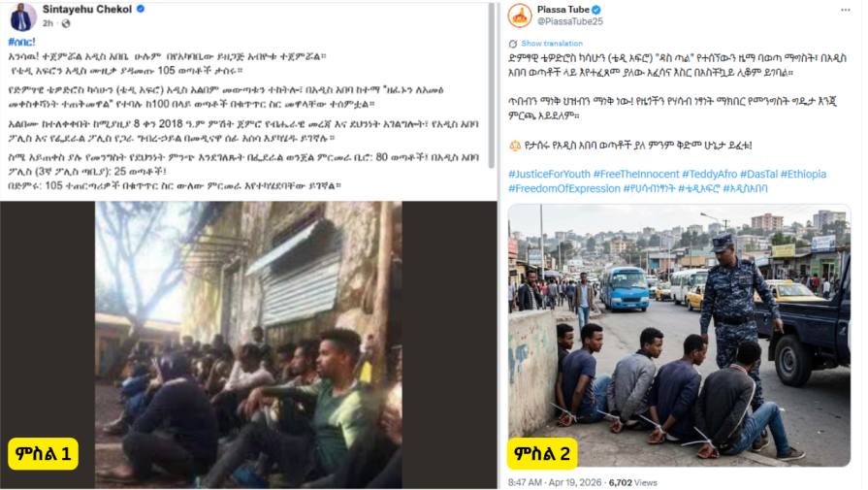Open the 2h post timestamp
The image size is (868, 490).
click(48, 23)
